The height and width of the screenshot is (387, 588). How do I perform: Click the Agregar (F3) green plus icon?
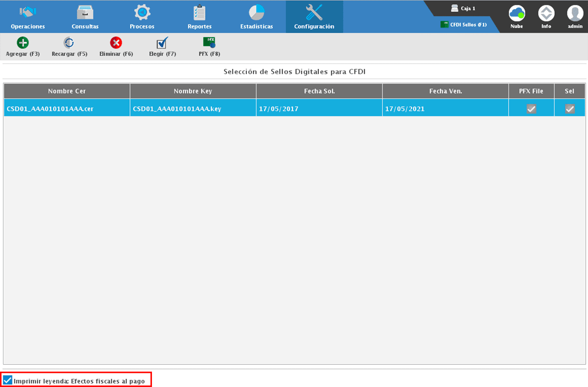pos(23,43)
